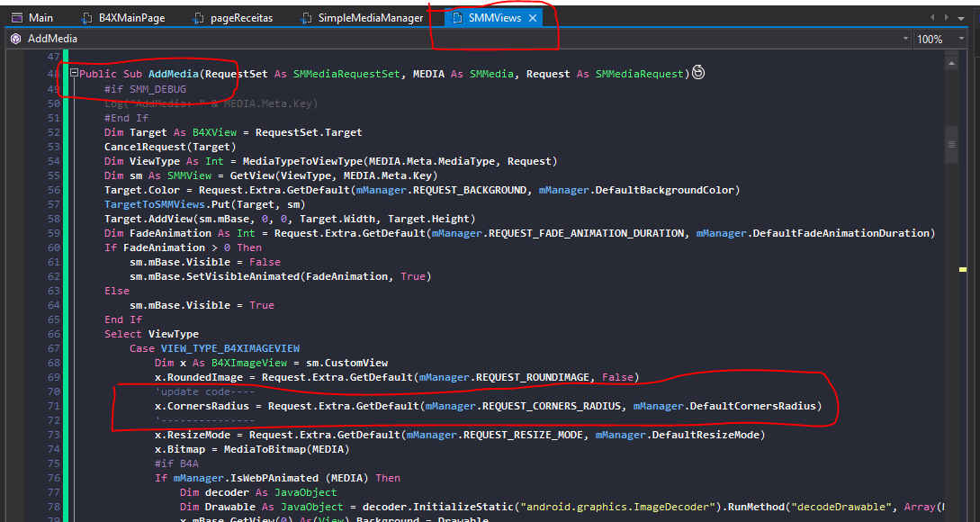980x522 pixels.
Task: Click VIEW_TYPE_B4XIMAGEVIEW case label
Action: pos(230,348)
